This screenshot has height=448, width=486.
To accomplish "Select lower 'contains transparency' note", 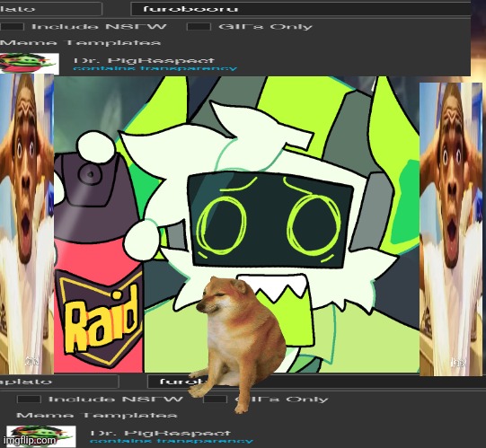I will click(172, 441).
